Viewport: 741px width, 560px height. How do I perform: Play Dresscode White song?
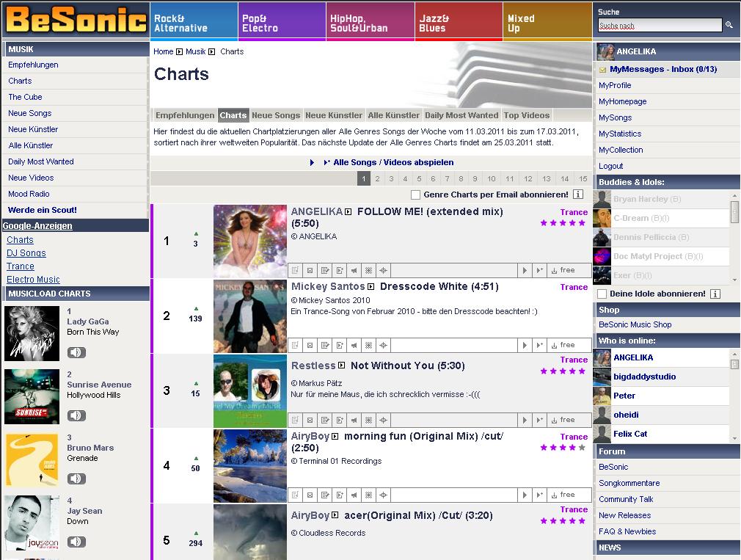525,345
